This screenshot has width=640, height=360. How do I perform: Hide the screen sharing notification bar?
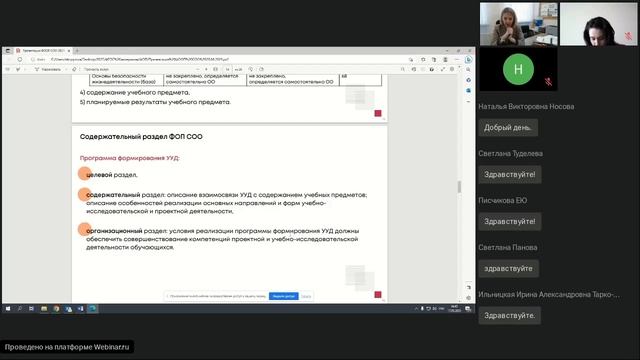(306, 296)
